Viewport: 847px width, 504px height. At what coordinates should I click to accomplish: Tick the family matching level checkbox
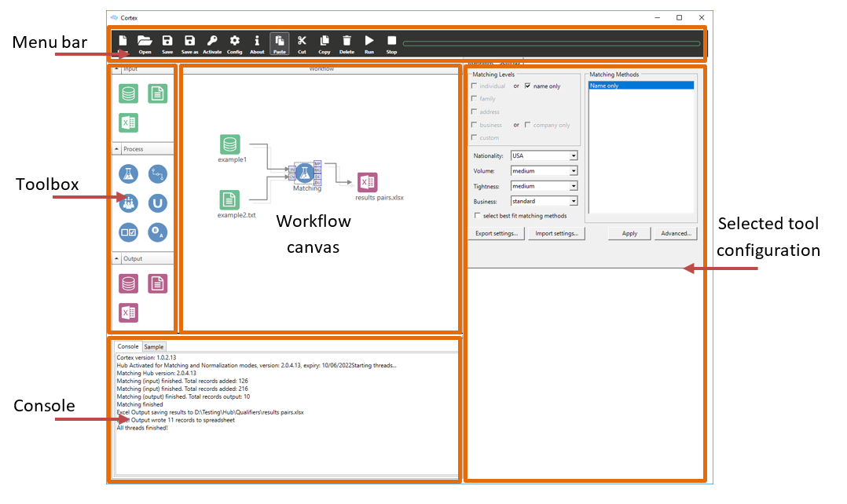(475, 99)
